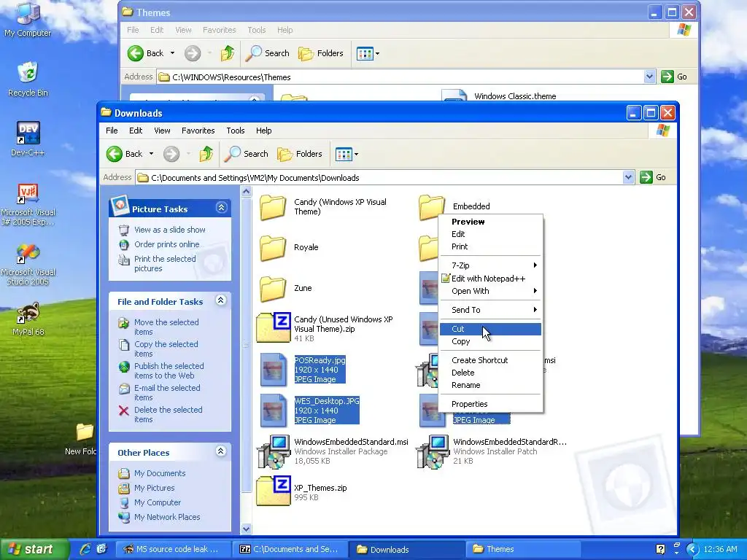
Task: Select Royale folder icon
Action: pyautogui.click(x=273, y=248)
